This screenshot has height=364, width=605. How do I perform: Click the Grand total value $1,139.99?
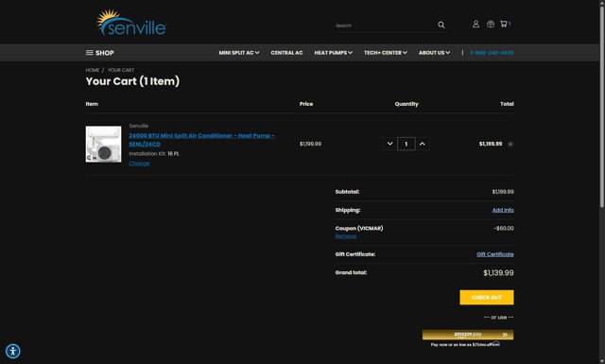(x=498, y=273)
